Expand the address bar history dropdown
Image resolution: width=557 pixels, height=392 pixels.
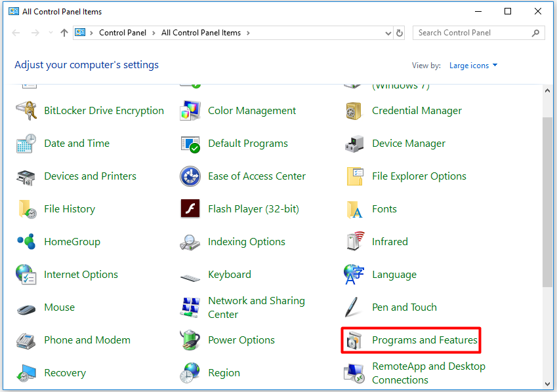[388, 33]
